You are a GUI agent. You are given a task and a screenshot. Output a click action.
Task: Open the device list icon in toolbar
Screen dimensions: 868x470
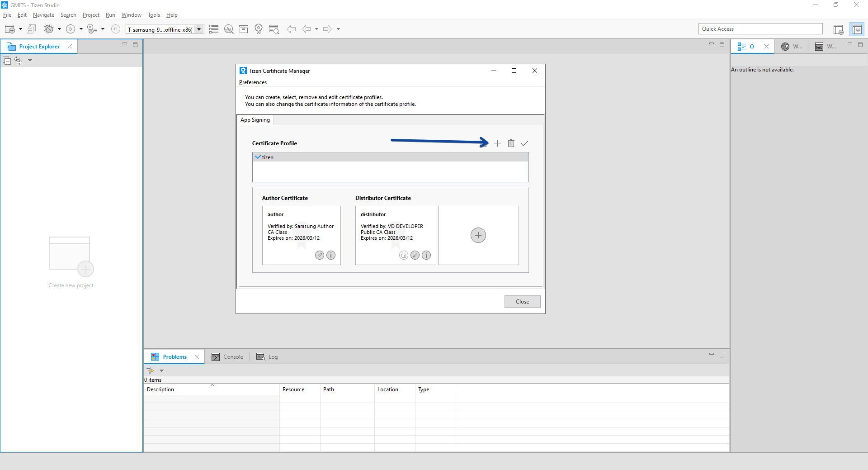tap(214, 29)
